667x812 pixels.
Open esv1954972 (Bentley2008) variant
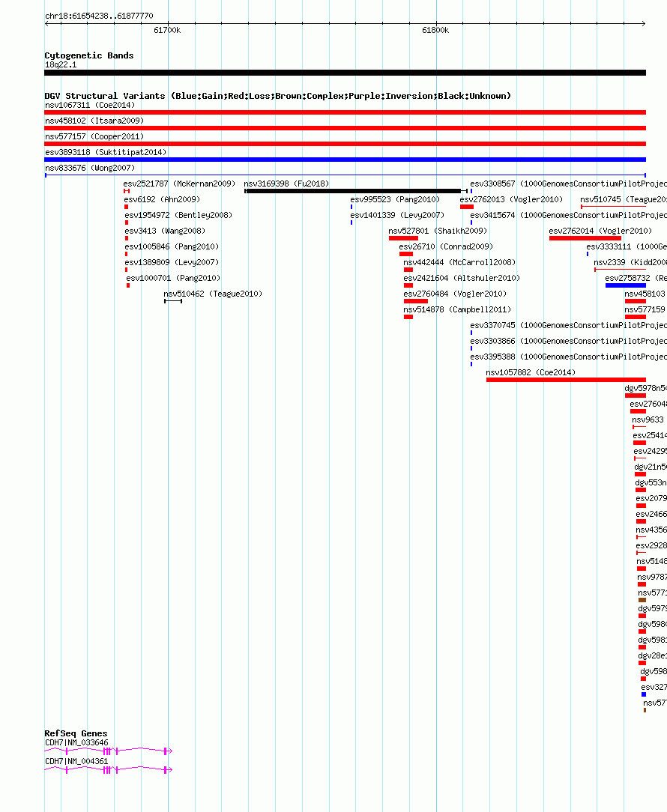[178, 215]
